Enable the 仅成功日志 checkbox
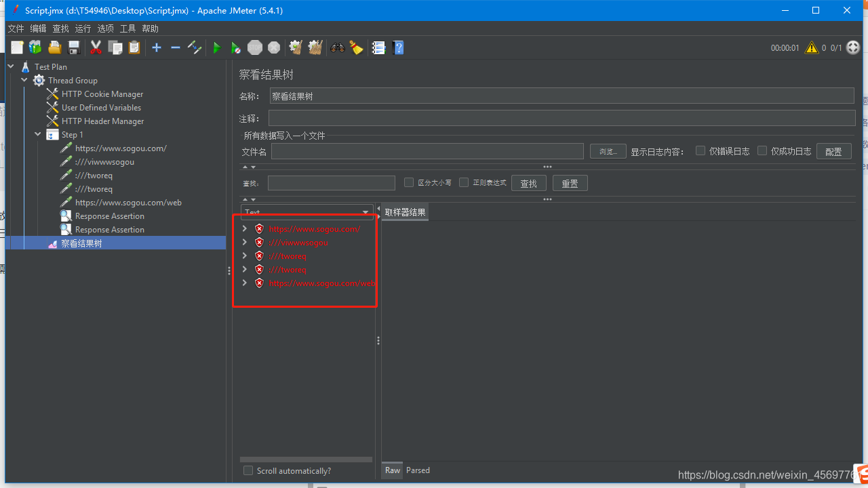Screen dimensions: 868x488 [762, 150]
